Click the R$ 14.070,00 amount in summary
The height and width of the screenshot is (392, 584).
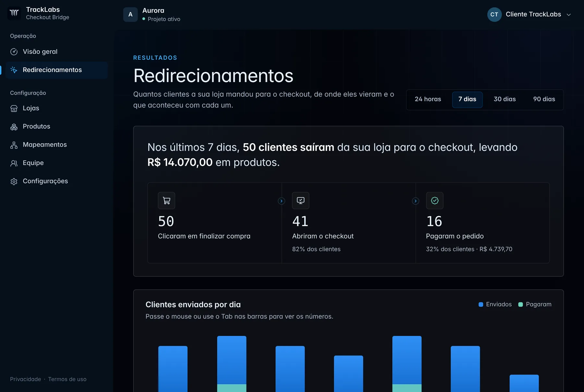(180, 162)
